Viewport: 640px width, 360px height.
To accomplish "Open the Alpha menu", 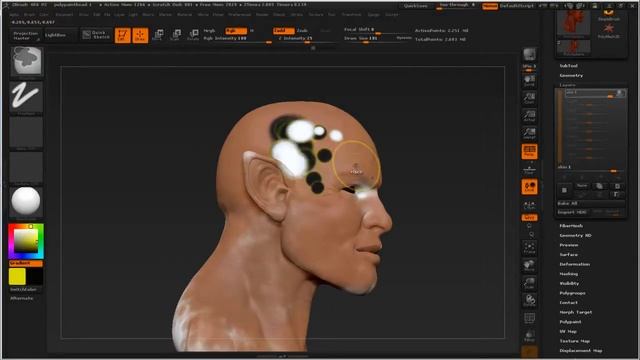I will (14, 14).
